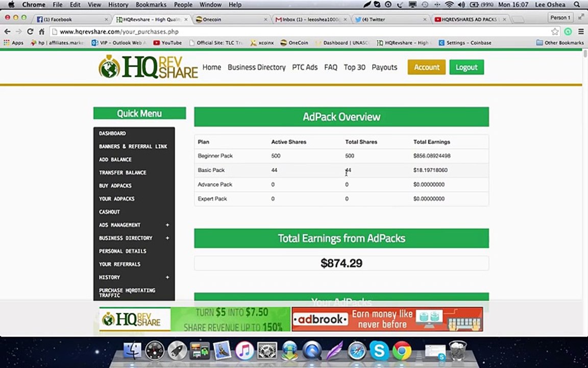Click the green Logout button

pos(467,67)
